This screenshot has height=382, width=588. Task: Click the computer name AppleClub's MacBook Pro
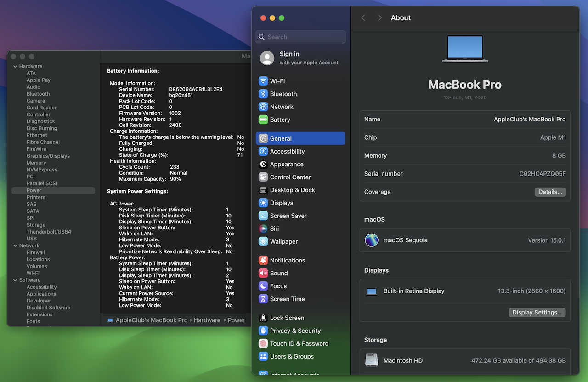pos(530,119)
